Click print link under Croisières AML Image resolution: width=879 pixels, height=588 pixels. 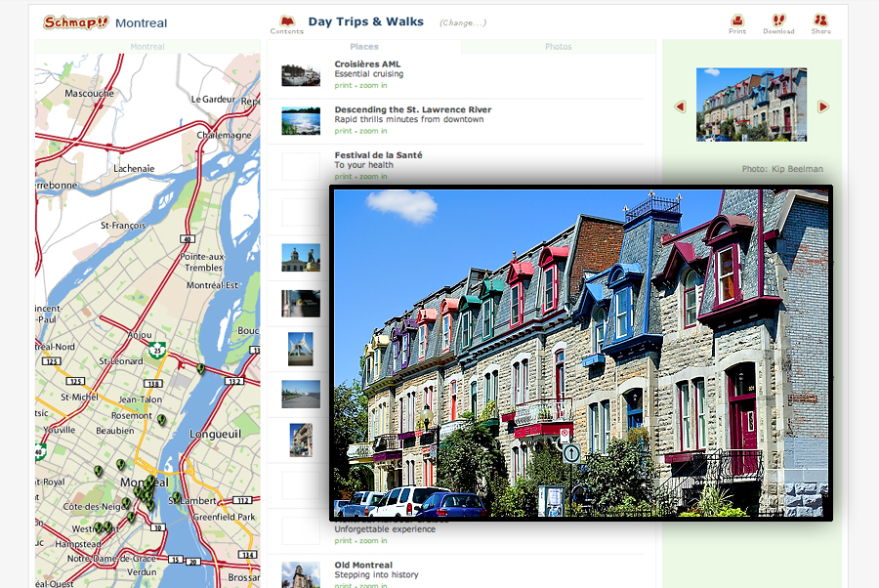343,86
